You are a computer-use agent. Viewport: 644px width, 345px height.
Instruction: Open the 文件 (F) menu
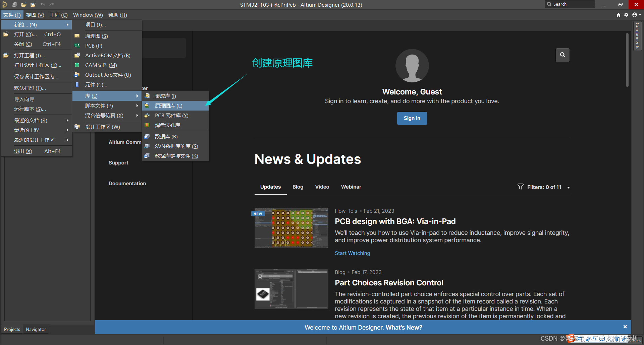pyautogui.click(x=12, y=15)
